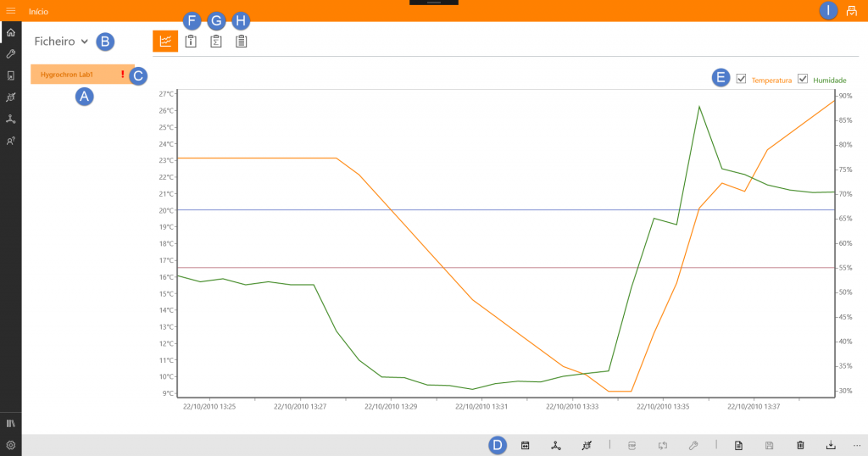The height and width of the screenshot is (456, 868).
Task: Click the download icon in bottom bar
Action: point(831,445)
